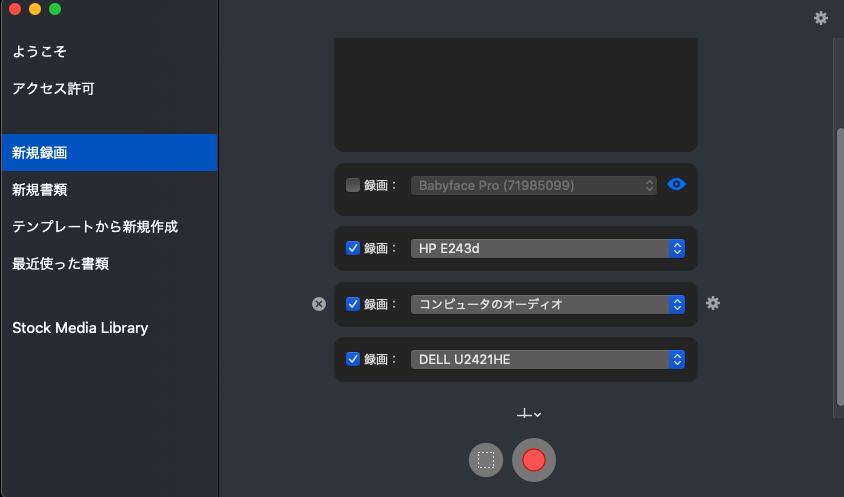844x497 pixels.
Task: Select ようこそ in the sidebar
Action: point(40,51)
